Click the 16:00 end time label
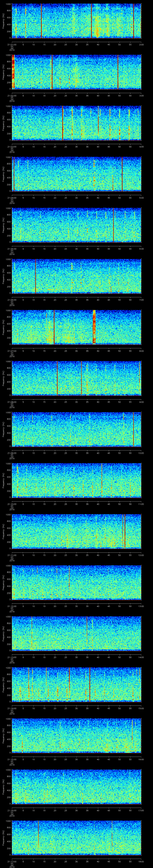Screen dimensions: 153x868 (x=141, y=759)
